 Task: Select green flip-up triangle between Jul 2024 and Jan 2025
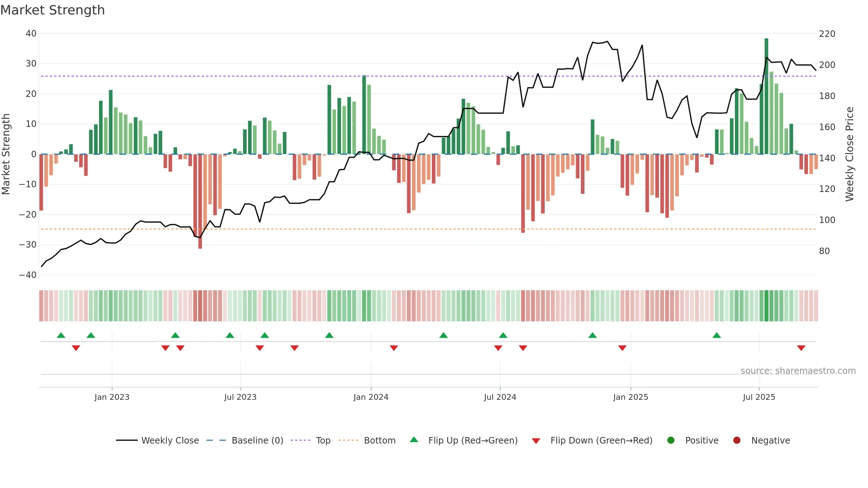(x=592, y=335)
